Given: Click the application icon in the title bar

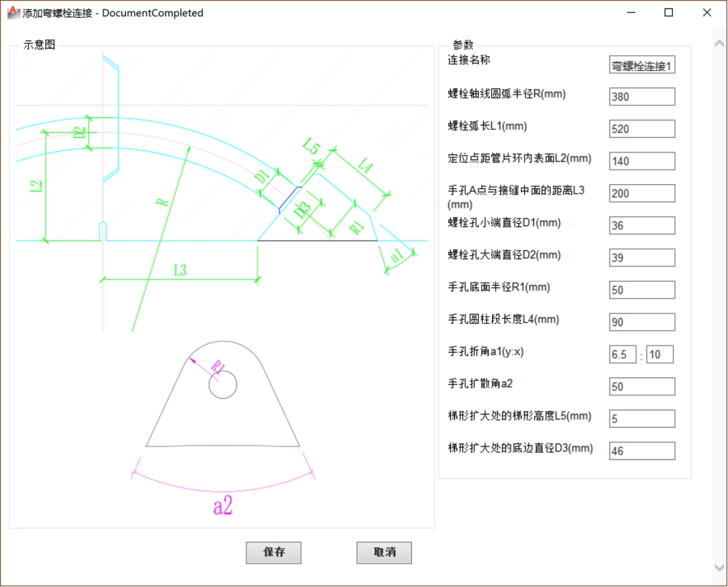Looking at the screenshot, I should (x=11, y=12).
